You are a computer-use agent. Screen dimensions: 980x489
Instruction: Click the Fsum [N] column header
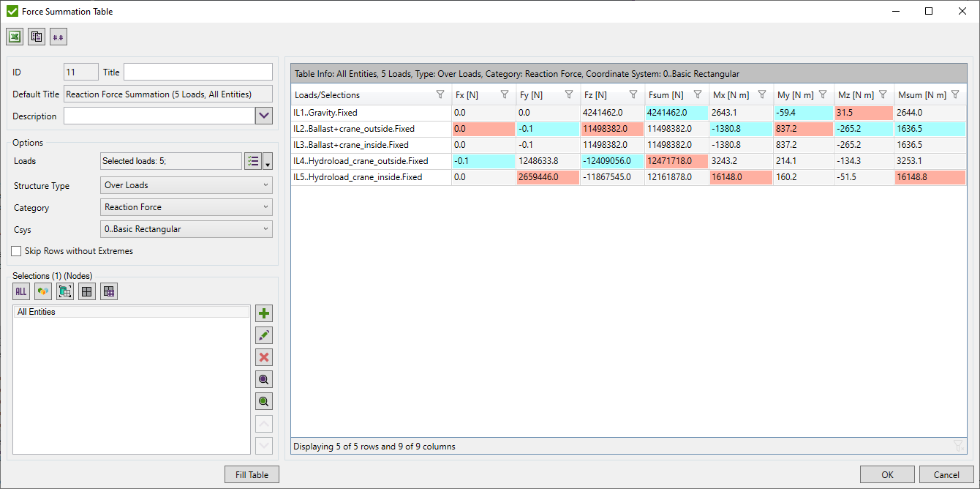pyautogui.click(x=666, y=95)
